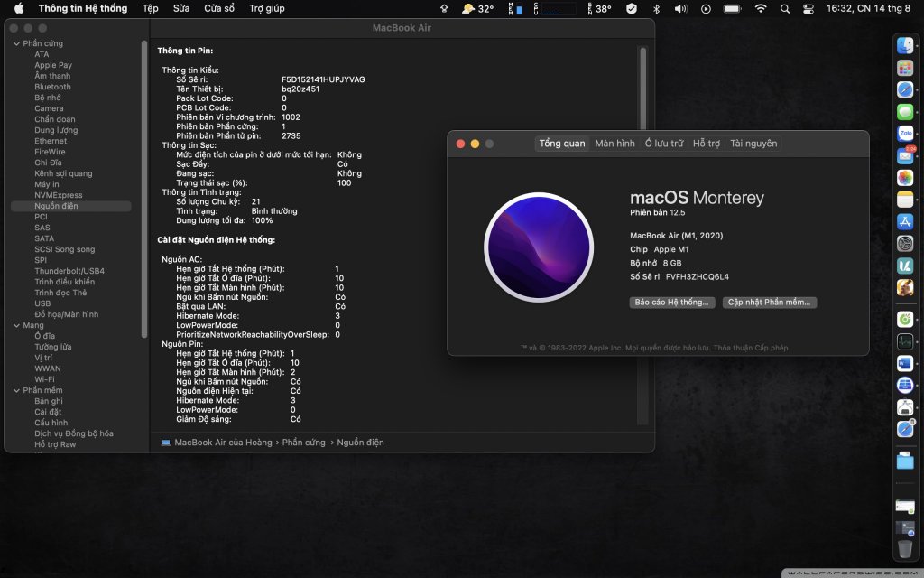This screenshot has width=924, height=578.
Task: Open Zalo in the Dock
Action: (905, 134)
